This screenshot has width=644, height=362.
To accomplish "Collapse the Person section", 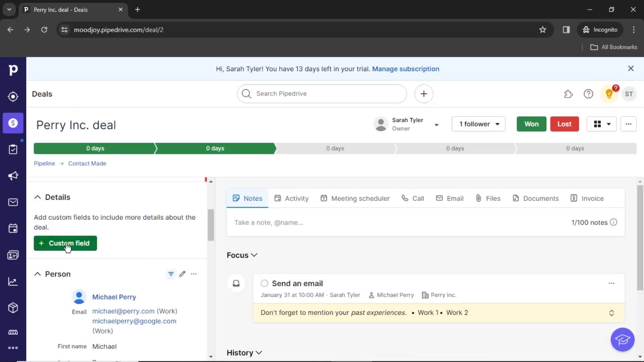I will point(38,274).
